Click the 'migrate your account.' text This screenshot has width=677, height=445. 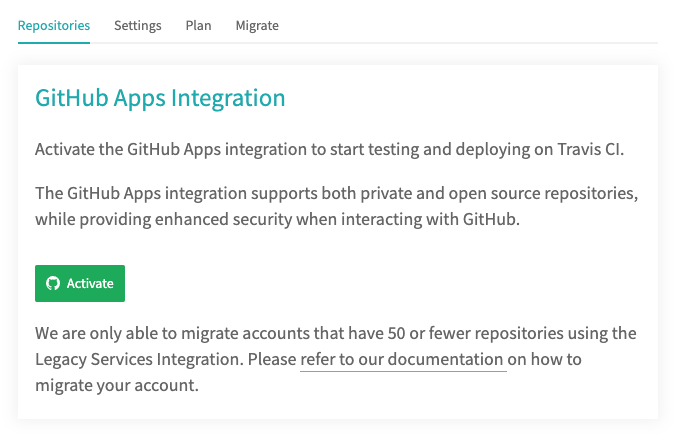[x=117, y=385]
